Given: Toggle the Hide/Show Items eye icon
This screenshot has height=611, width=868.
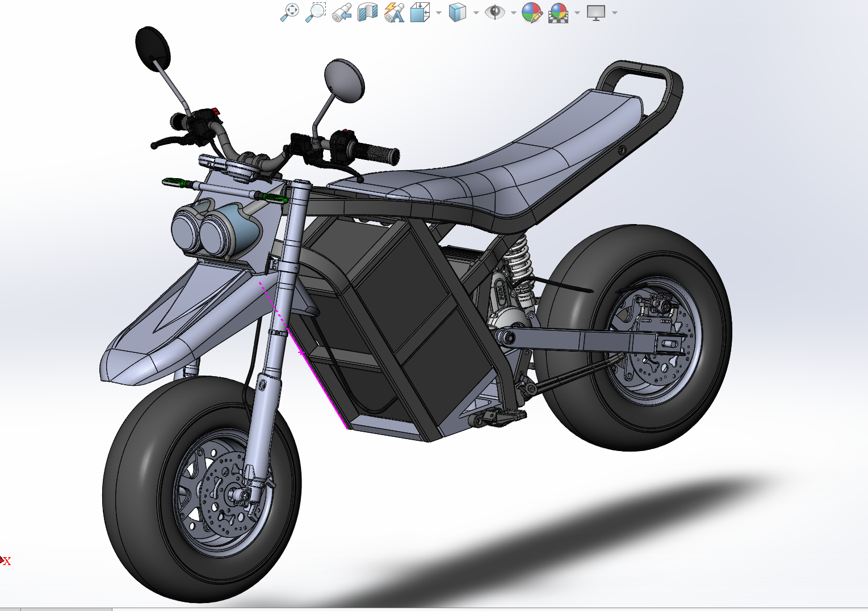Looking at the screenshot, I should click(x=494, y=12).
